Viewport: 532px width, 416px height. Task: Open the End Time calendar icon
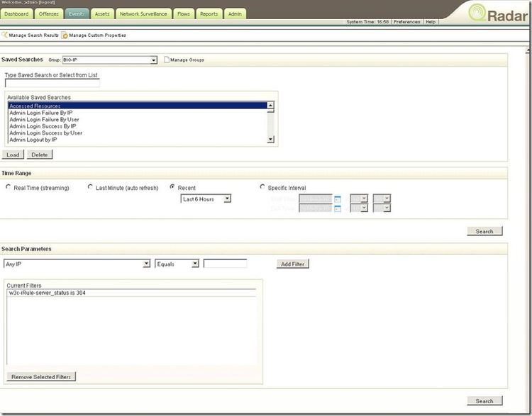coord(337,208)
